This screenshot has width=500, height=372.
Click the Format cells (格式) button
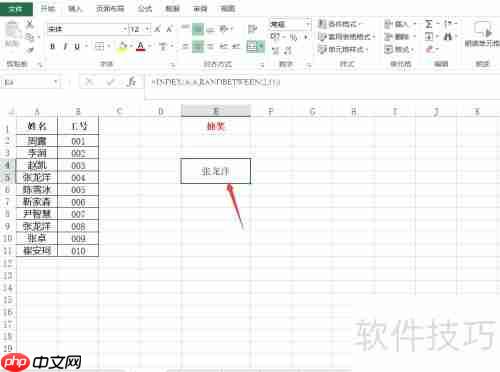tap(399, 49)
